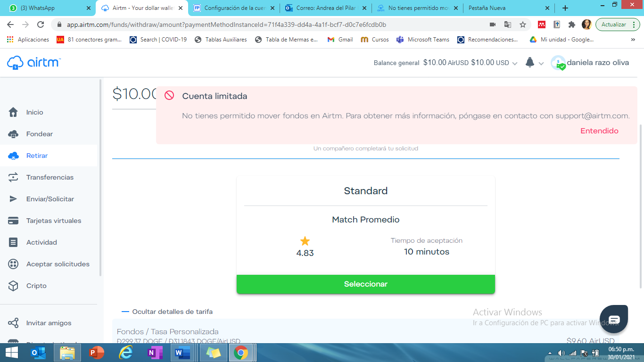The height and width of the screenshot is (362, 644).
Task: Click the Actividad list icon
Action: [13, 242]
